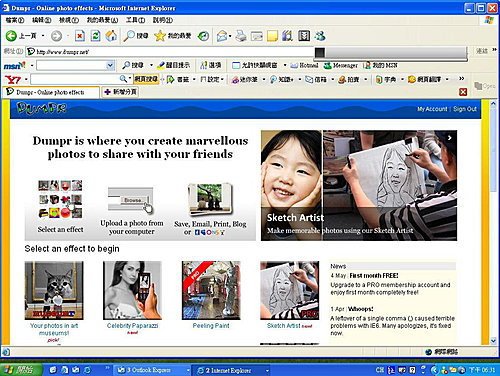Click the yellow note toolbar icon
Screen dimensions: 500x376
pos(272,36)
